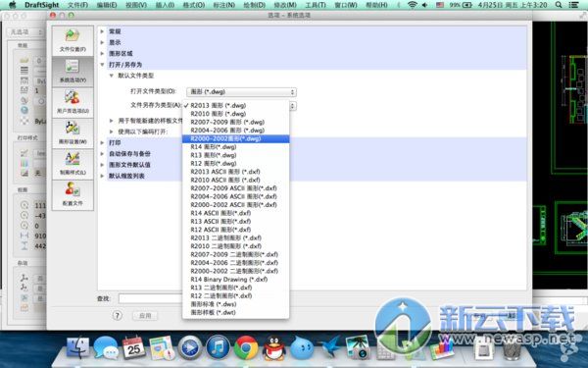Viewport: 588px width, 368px height.
Task: Choose R13 图形(*.dwg) option
Action: click(x=235, y=155)
